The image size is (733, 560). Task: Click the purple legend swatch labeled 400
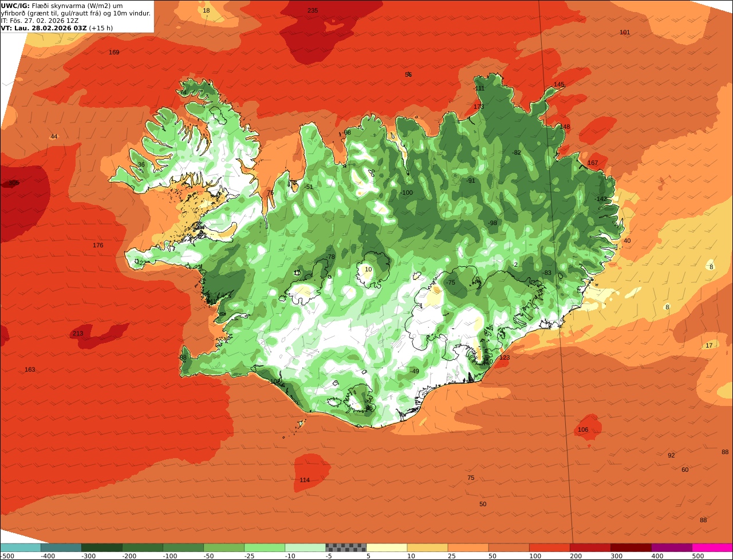[671, 547]
